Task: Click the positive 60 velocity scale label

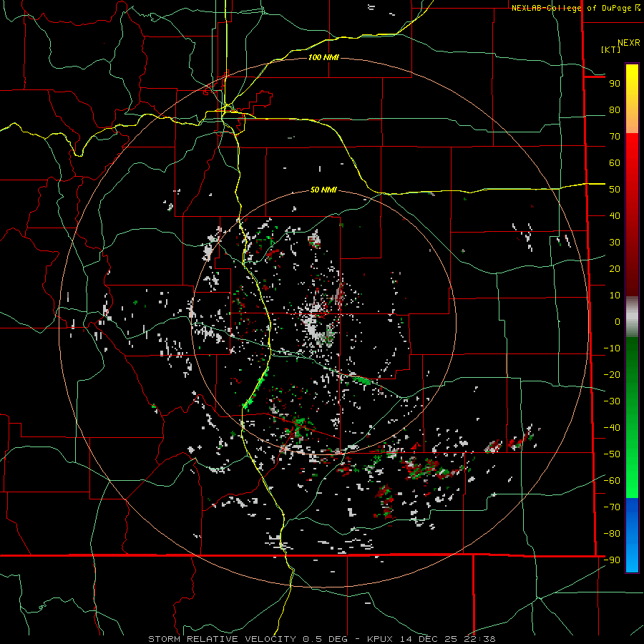Action: tap(615, 163)
